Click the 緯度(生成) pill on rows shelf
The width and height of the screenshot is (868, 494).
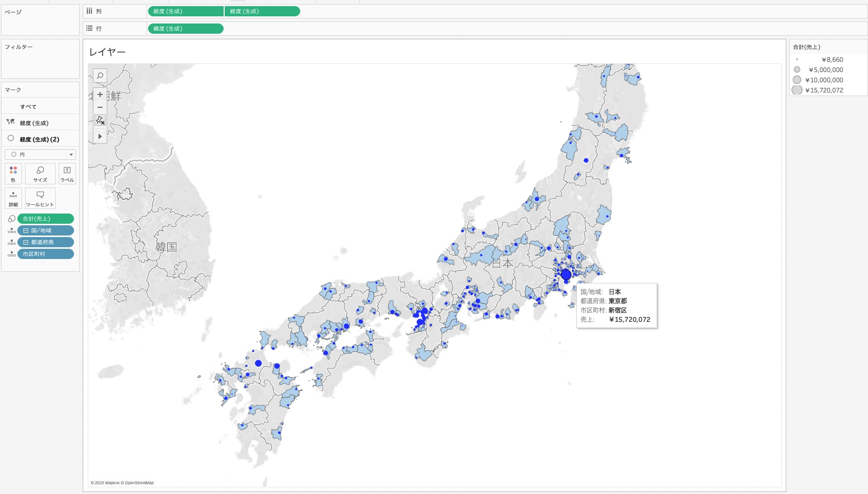coord(186,29)
